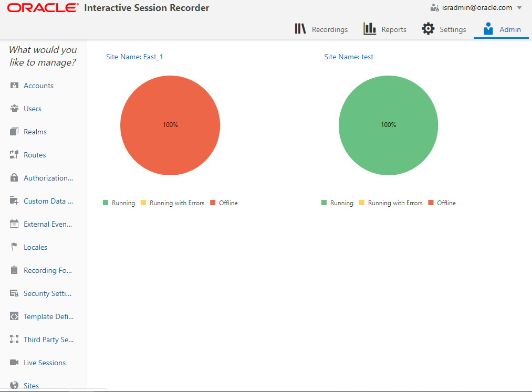Image resolution: width=532 pixels, height=392 pixels.
Task: Click red Offline swatch in test legend
Action: [431, 203]
